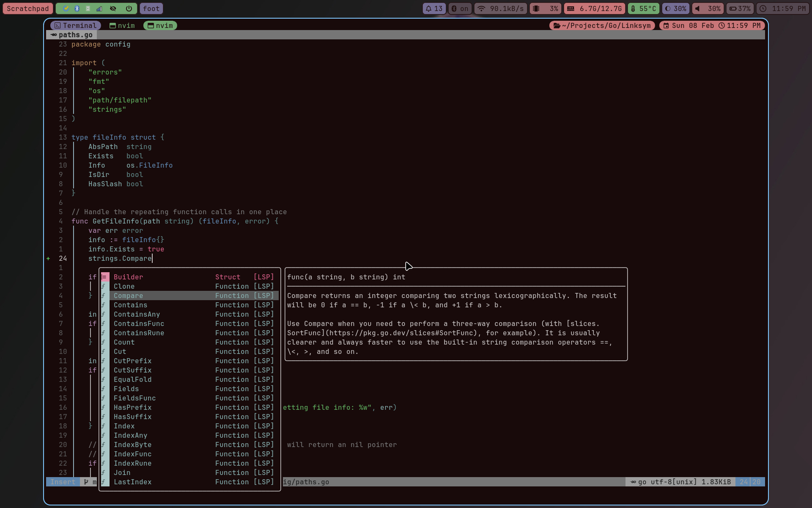The height and width of the screenshot is (508, 812).
Task: Open the notification bell showing 13
Action: pos(434,8)
